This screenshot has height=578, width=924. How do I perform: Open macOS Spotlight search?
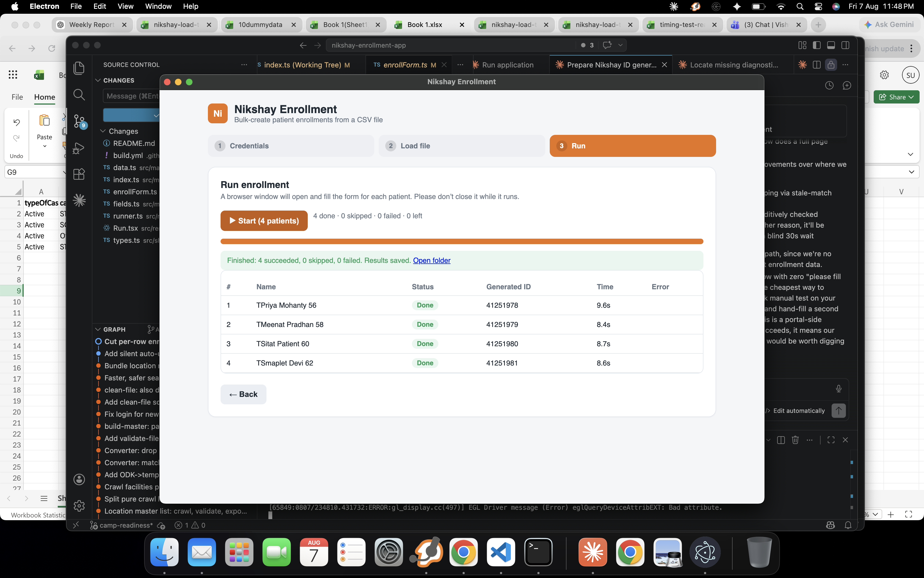click(x=800, y=7)
